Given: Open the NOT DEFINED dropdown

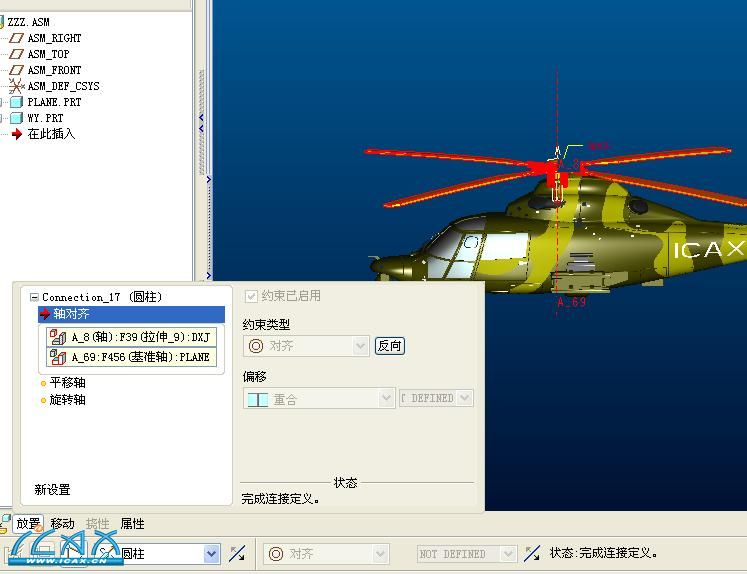Looking at the screenshot, I should [508, 554].
